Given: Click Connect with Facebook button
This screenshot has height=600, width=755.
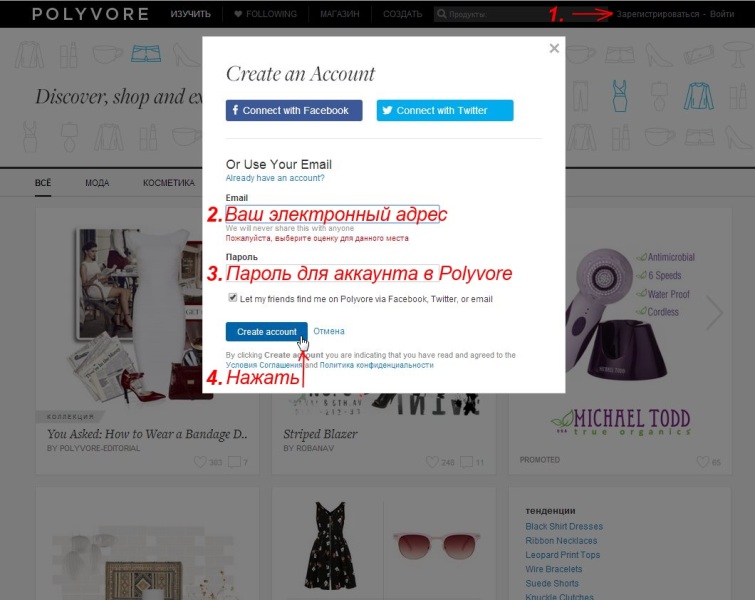Looking at the screenshot, I should tap(294, 110).
